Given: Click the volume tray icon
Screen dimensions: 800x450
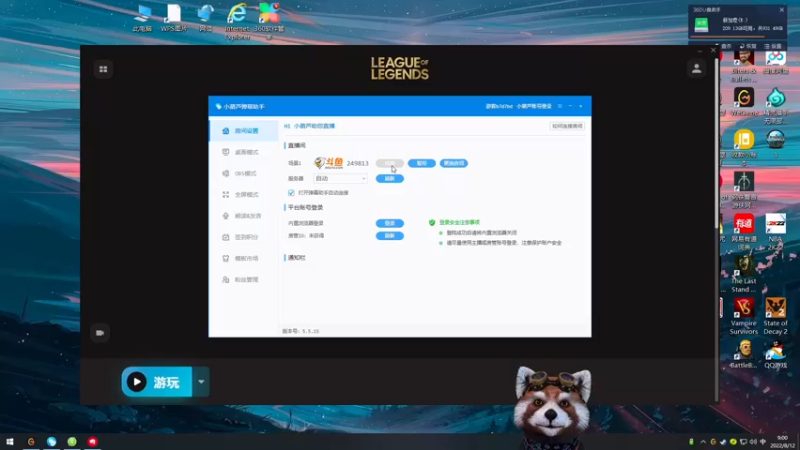Looking at the screenshot, I should pos(753,442).
